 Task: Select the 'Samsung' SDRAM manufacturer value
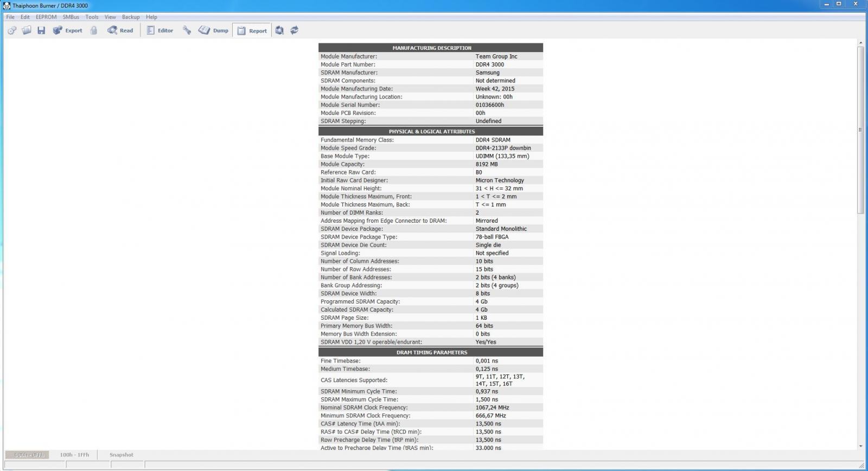coord(488,73)
